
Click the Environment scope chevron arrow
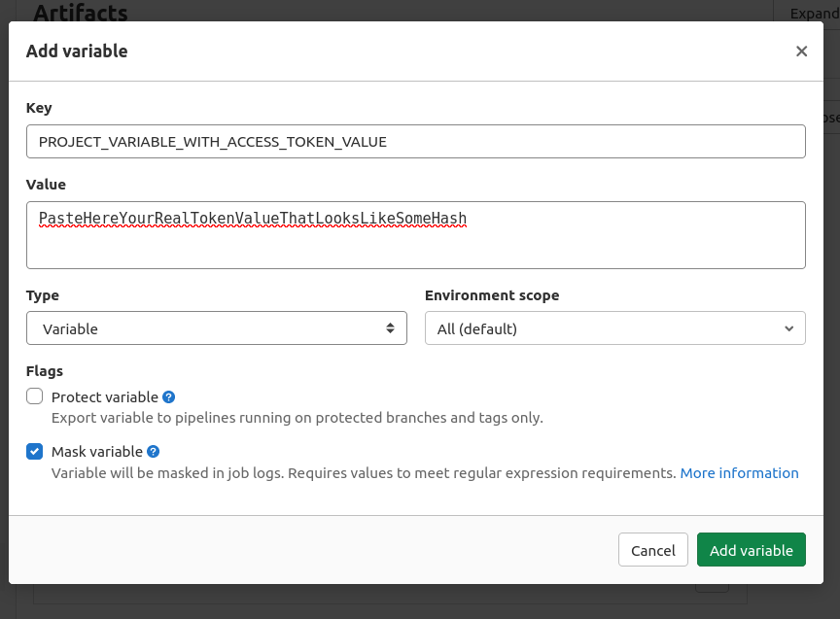tap(789, 328)
